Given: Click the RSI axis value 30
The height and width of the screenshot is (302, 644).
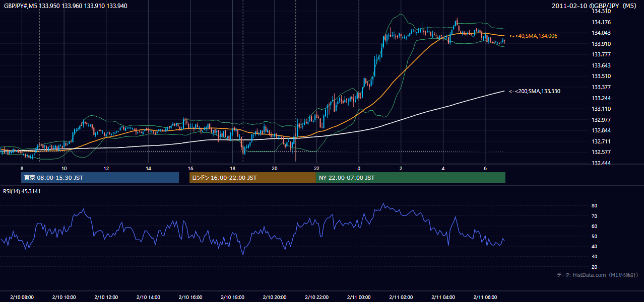Looking at the screenshot, I should 595,257.
